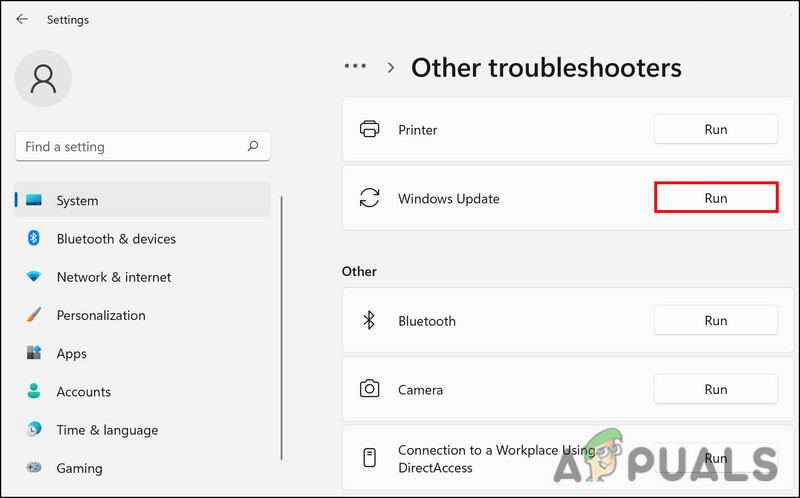Open Bluetooth & devices settings

click(116, 239)
